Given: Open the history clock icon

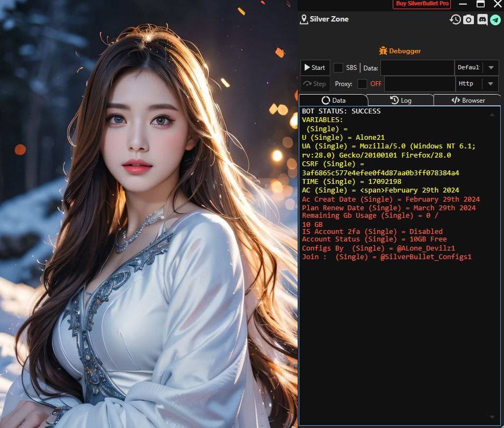Looking at the screenshot, I should [x=455, y=19].
